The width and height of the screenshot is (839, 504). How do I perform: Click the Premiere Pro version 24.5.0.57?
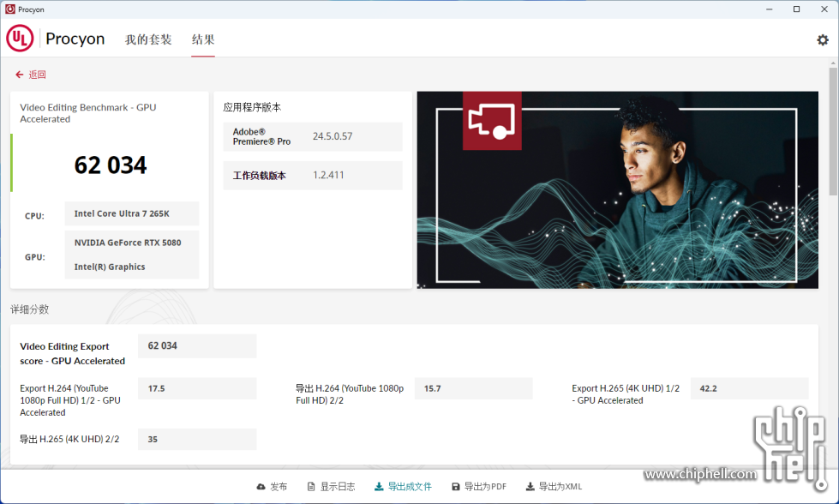[x=333, y=136]
